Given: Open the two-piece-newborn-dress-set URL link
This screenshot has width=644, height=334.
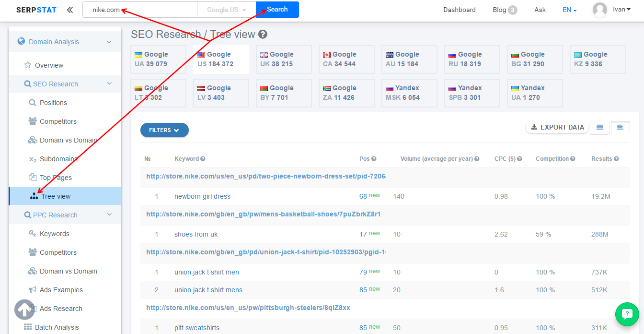Looking at the screenshot, I should [266, 176].
